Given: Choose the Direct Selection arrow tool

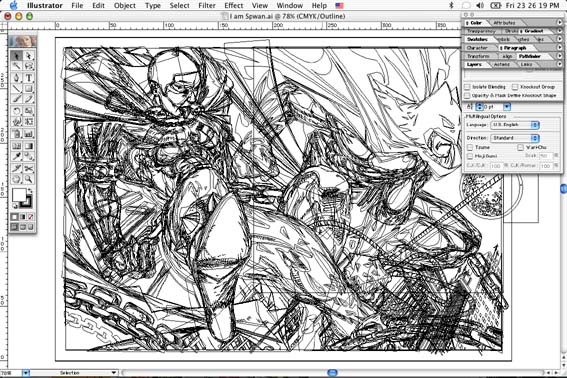Looking at the screenshot, I should tap(29, 56).
